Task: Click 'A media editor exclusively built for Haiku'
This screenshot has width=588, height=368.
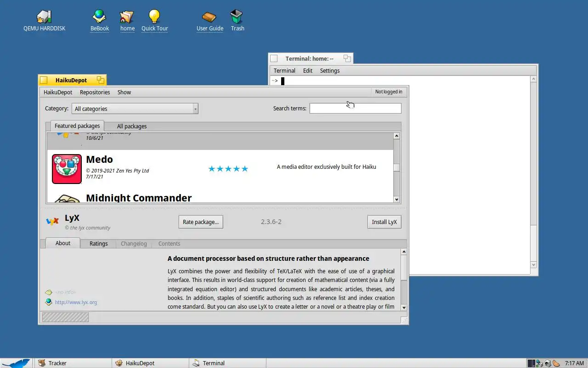Action: coord(327,167)
